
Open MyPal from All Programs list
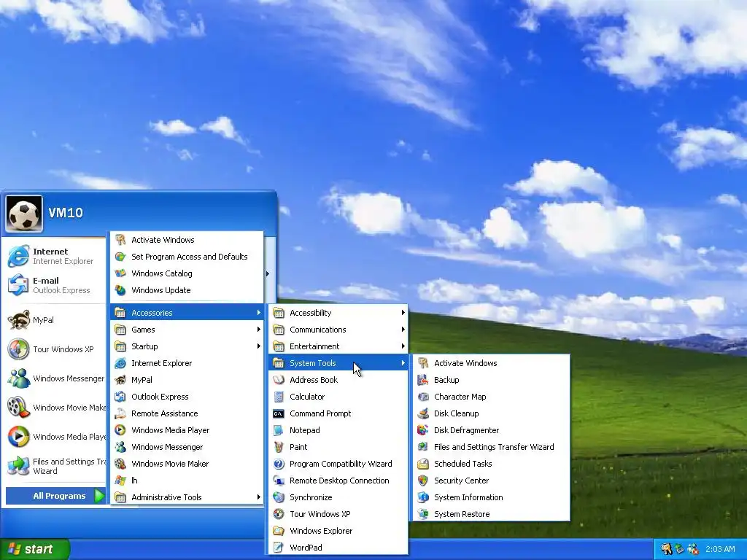[187, 380]
